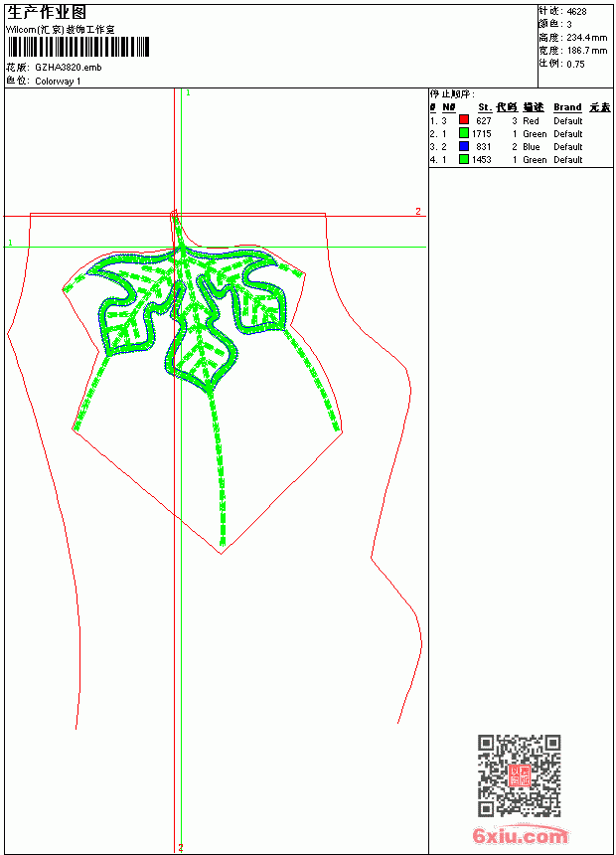Click the 生产作业图 page title
Image resolution: width=616 pixels, height=855 pixels.
(47, 13)
